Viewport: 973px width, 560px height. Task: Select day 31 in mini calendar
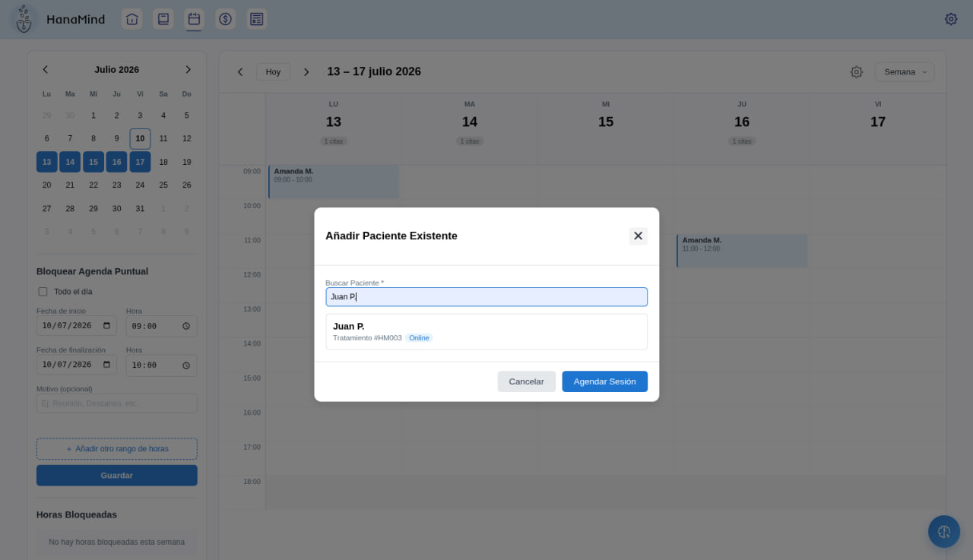[x=140, y=208]
